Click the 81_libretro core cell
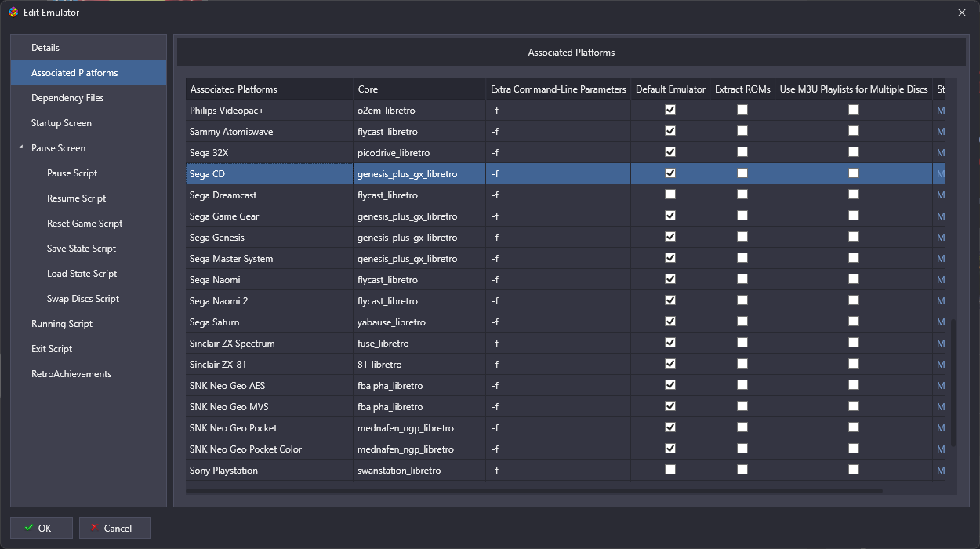The image size is (980, 549). pyautogui.click(x=419, y=364)
